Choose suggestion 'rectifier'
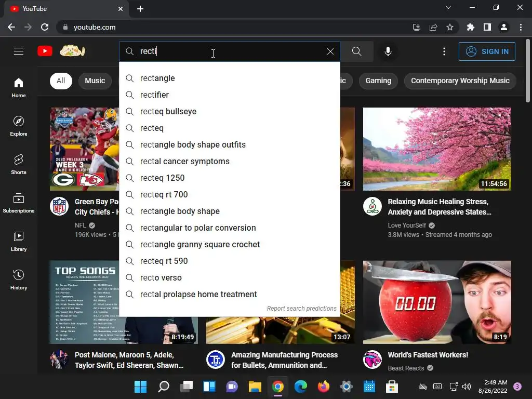Screen dimensions: 532x399 tap(230, 95)
